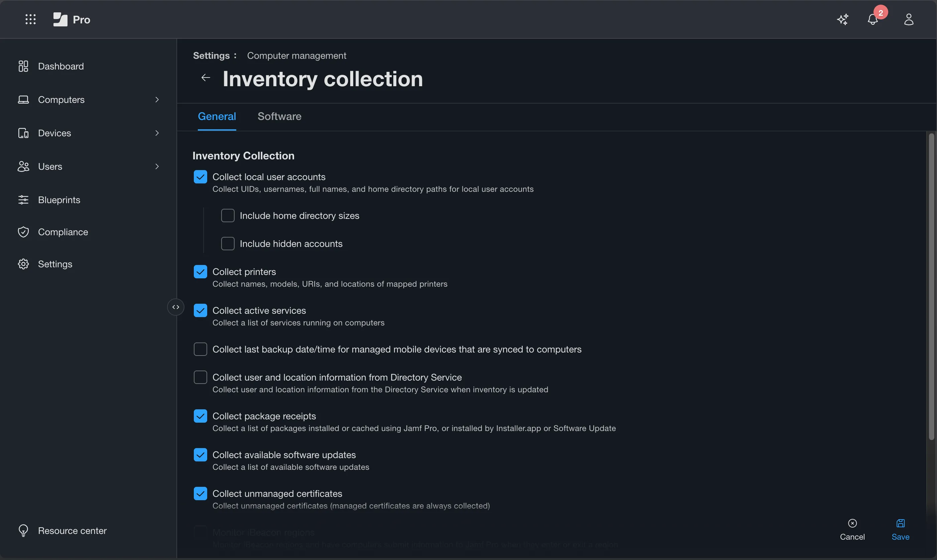Click the 'Collect UIDs, usernames, full names' description
The width and height of the screenshot is (937, 560).
point(373,189)
